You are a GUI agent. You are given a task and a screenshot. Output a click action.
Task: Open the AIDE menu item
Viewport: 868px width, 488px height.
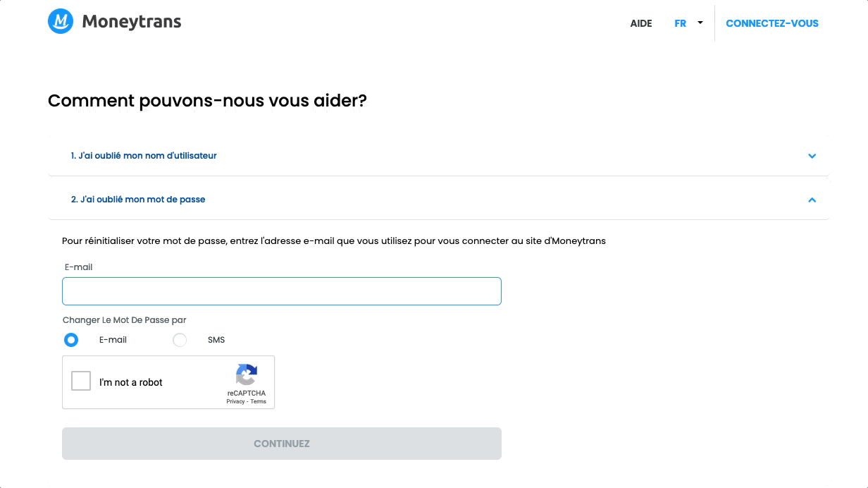pyautogui.click(x=641, y=23)
